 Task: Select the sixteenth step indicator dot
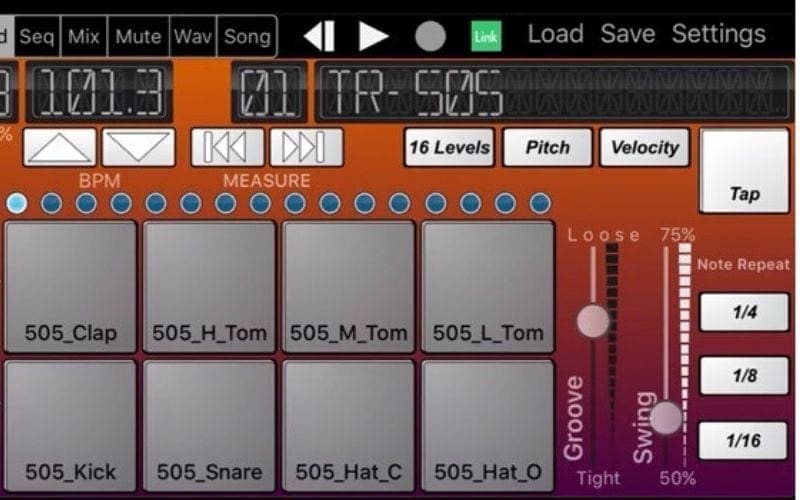click(540, 203)
